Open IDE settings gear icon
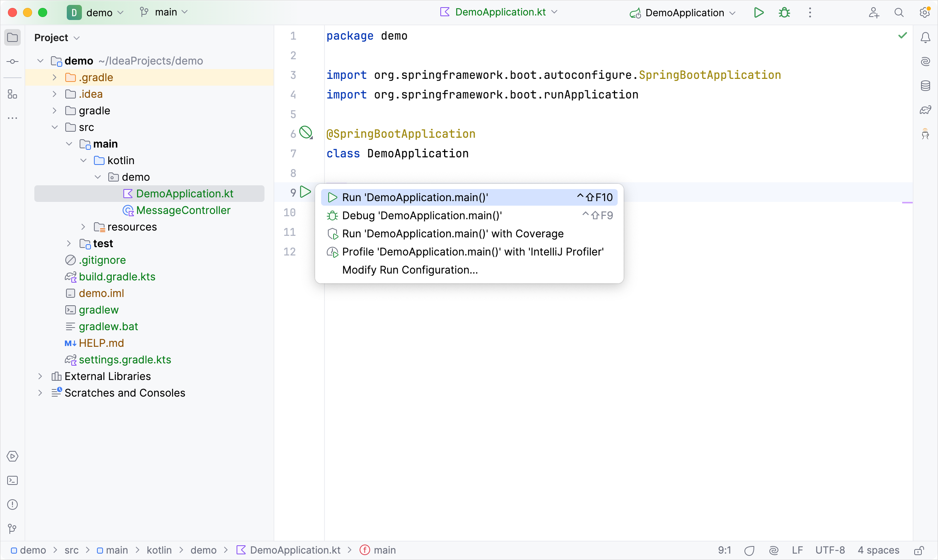The width and height of the screenshot is (938, 560). pos(925,12)
